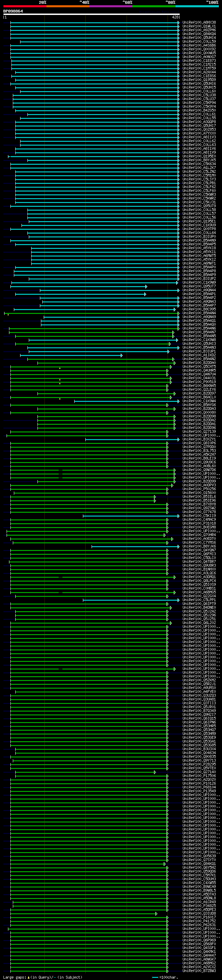Open UniRef100_C1K9U9 entry
The height and width of the screenshot is (980, 222).
[x=199, y=225]
